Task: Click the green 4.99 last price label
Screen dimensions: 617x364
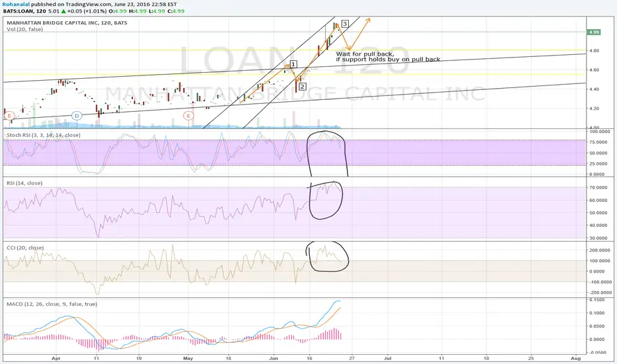Action: (594, 32)
